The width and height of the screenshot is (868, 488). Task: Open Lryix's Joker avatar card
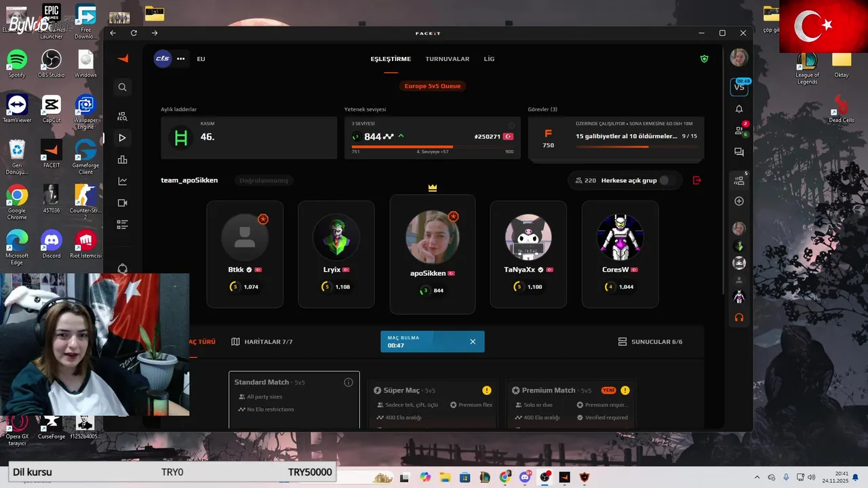(x=336, y=237)
